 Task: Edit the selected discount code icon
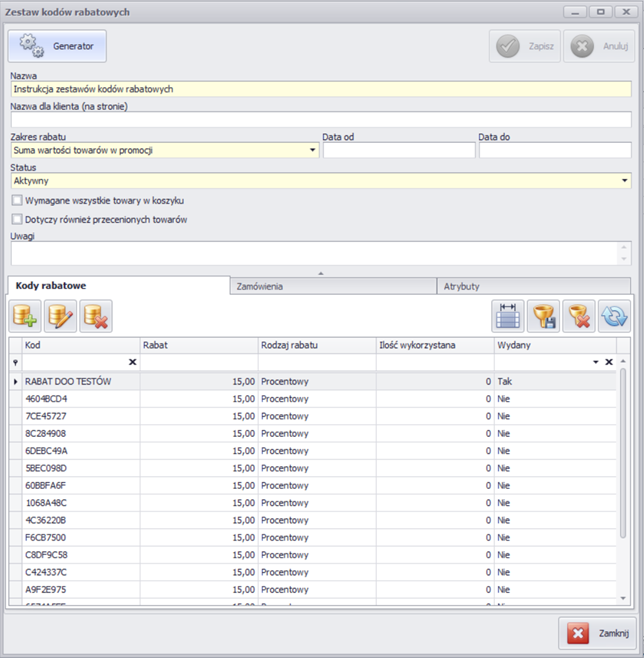click(60, 316)
